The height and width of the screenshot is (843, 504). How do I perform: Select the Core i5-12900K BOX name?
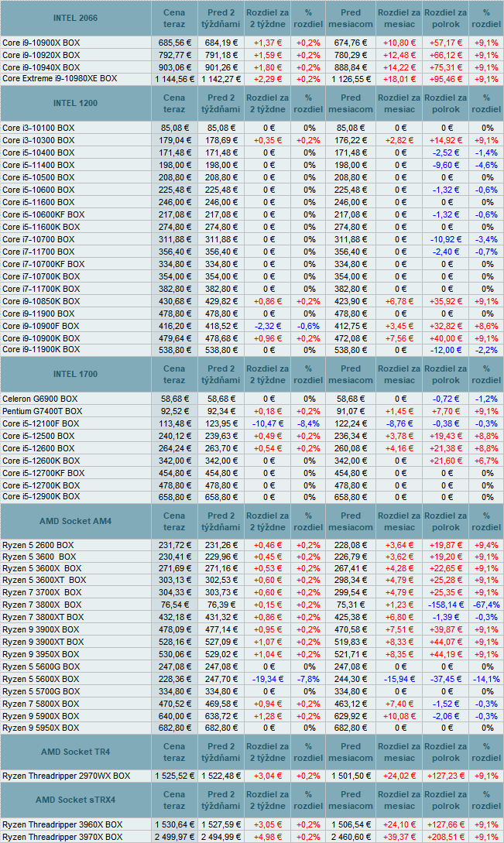(x=41, y=497)
